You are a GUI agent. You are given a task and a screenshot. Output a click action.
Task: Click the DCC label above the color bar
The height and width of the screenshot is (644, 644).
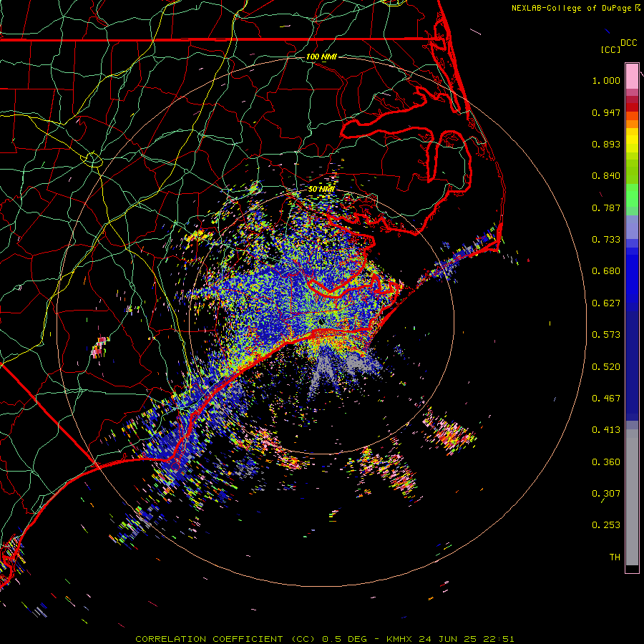[628, 43]
